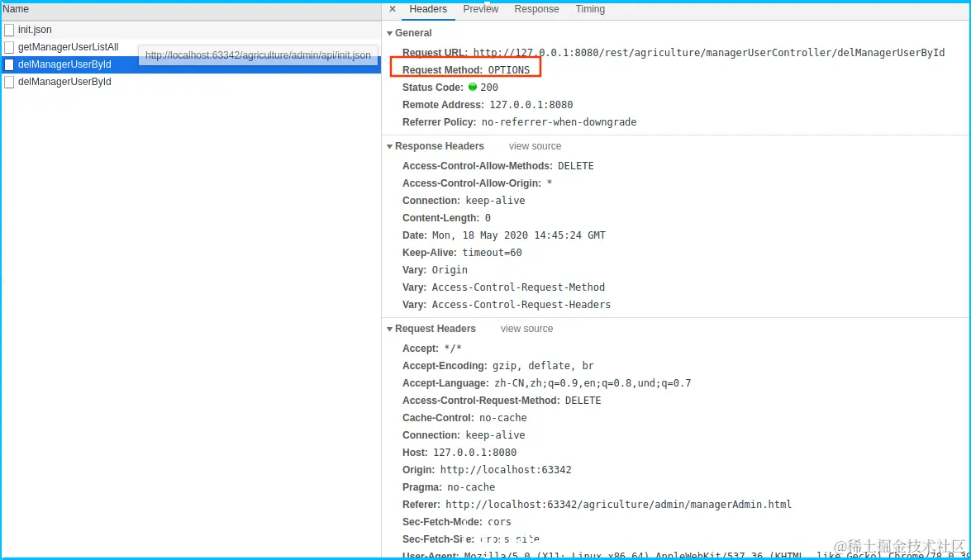Switch to the Headers tab

point(428,9)
